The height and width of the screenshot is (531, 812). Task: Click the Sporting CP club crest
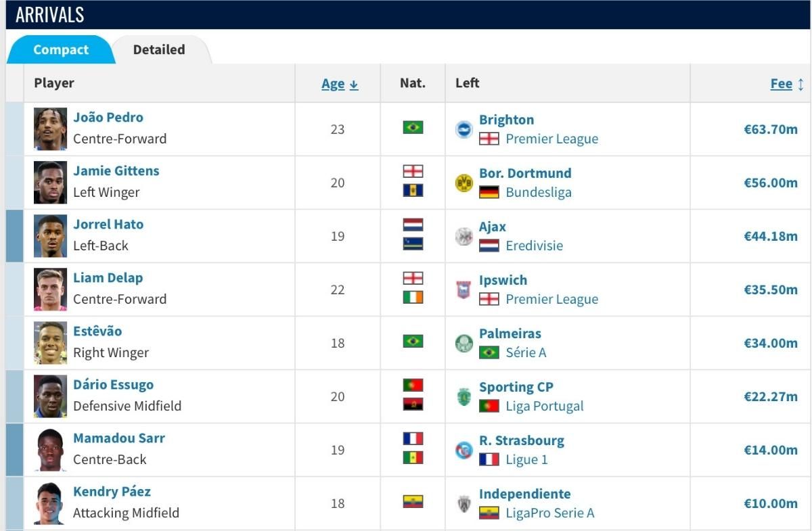point(464,396)
